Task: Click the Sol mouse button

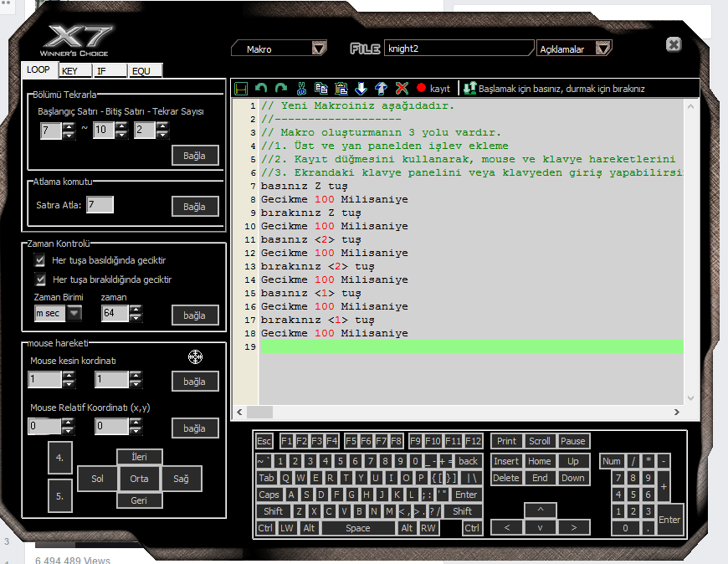Action: pyautogui.click(x=97, y=479)
